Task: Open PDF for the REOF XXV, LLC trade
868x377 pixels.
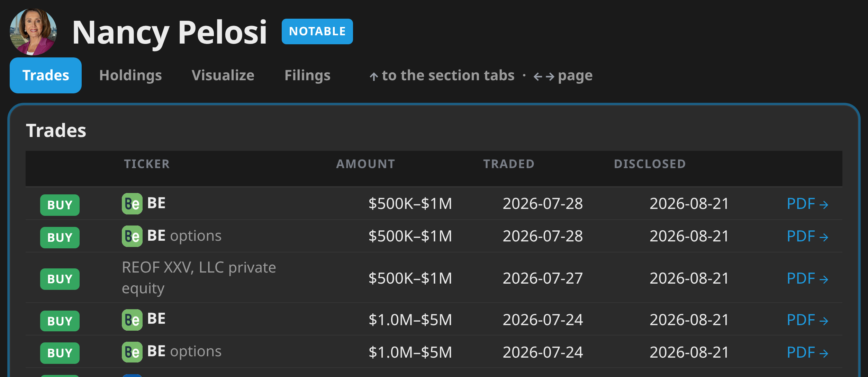Action: pos(807,278)
